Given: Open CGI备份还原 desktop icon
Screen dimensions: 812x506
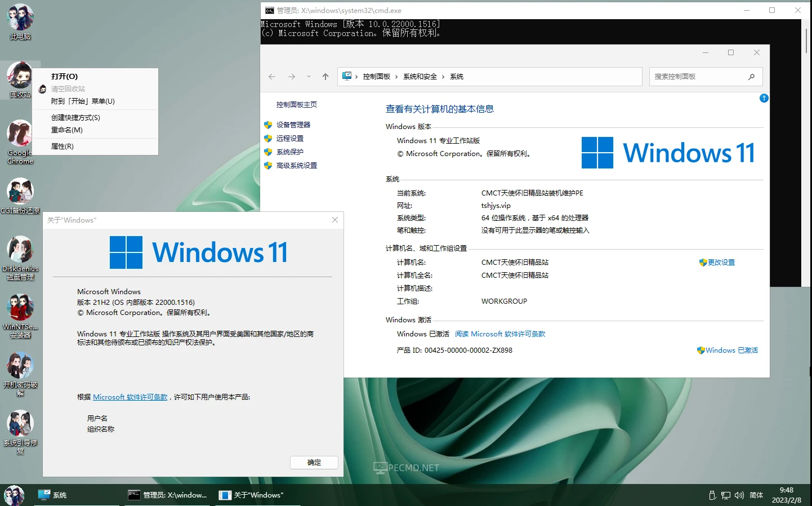Looking at the screenshot, I should tap(20, 196).
